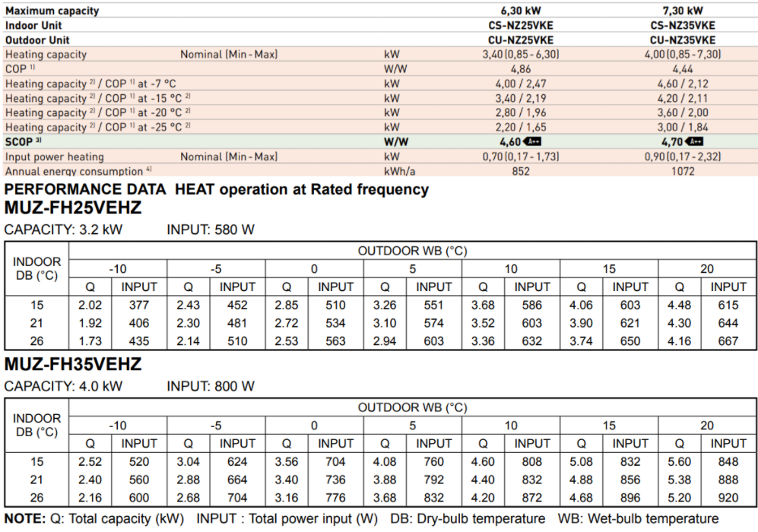Viewport: 758px width, 532px height.
Task: Select indoor unit model 'CS-NZ35VKE'
Action: click(x=683, y=25)
